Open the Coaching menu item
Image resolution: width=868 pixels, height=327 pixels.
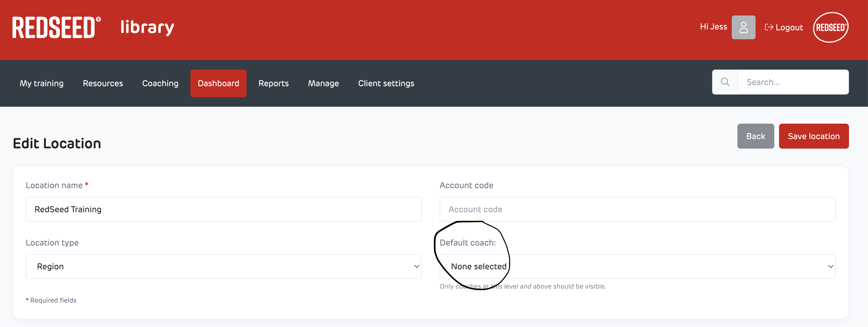tap(160, 83)
